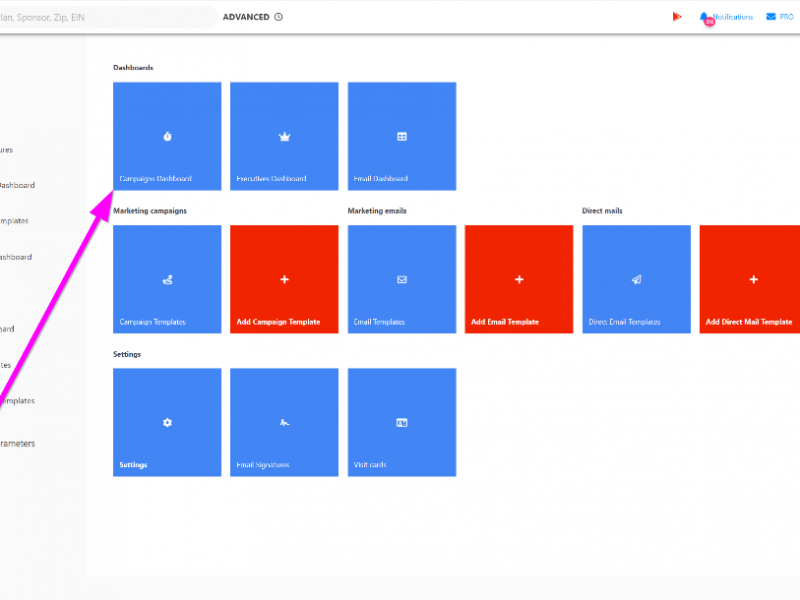Open the Settings gear tile
The image size is (800, 600).
coord(167,422)
